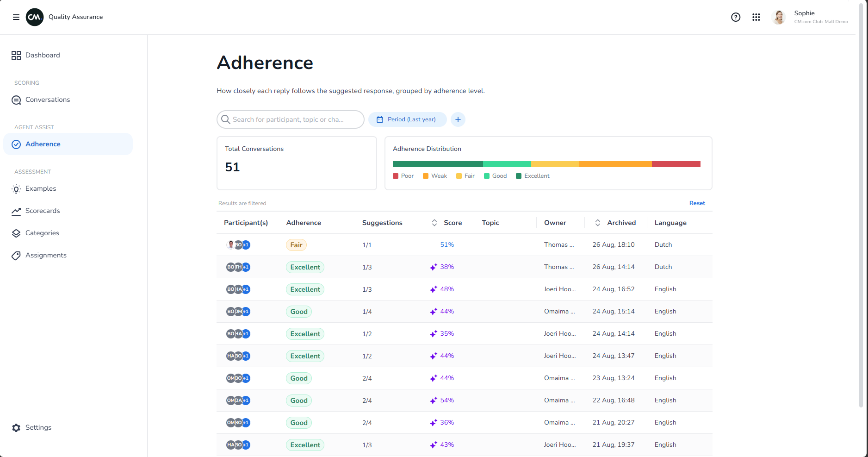Screen dimensions: 868x457
Task: Click the AI sparkle icon beside 38%
Action: pos(434,267)
